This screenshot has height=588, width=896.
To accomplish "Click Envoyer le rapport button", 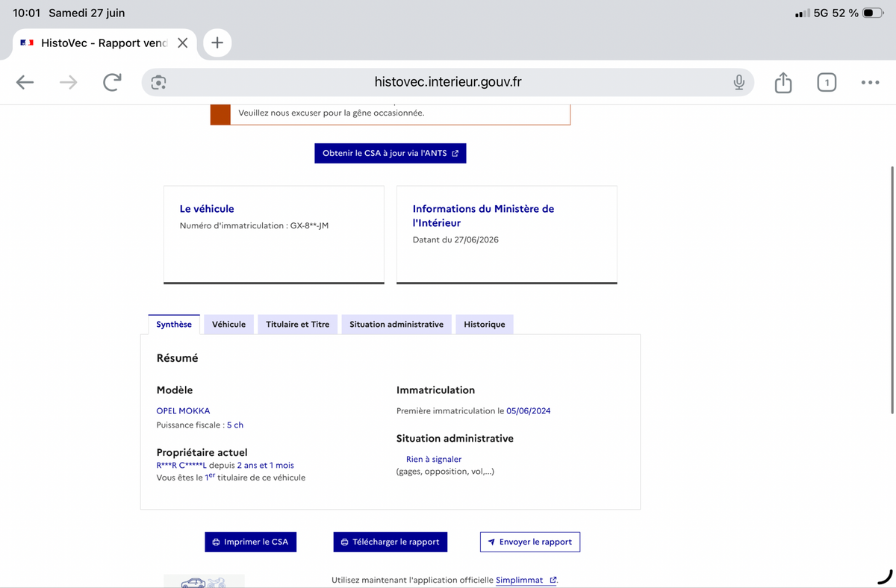I will tap(529, 542).
